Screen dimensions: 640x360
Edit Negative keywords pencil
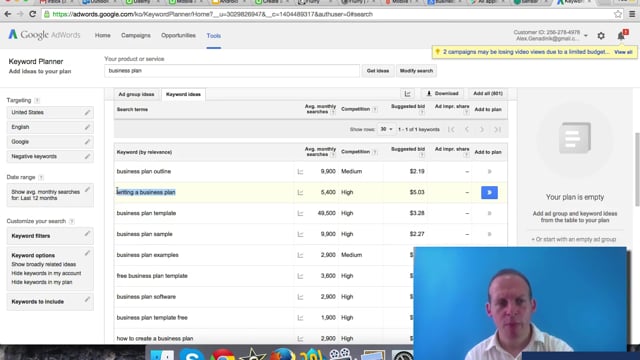point(87,156)
